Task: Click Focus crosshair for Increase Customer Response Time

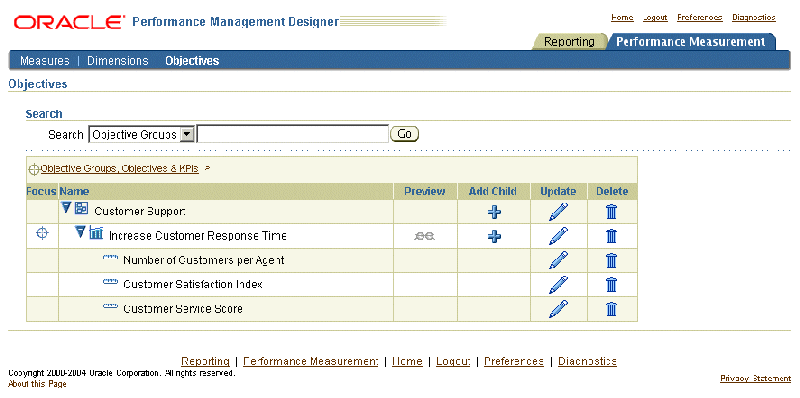Action: [42, 234]
